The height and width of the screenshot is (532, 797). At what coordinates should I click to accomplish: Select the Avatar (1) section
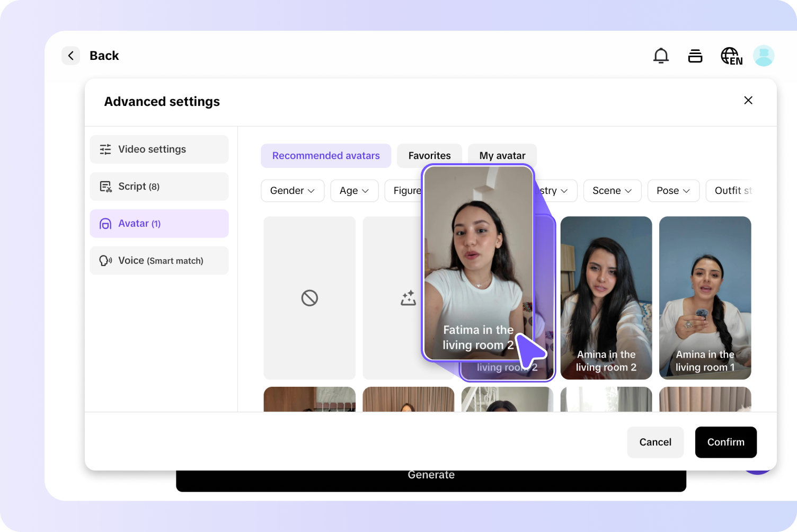(x=159, y=224)
